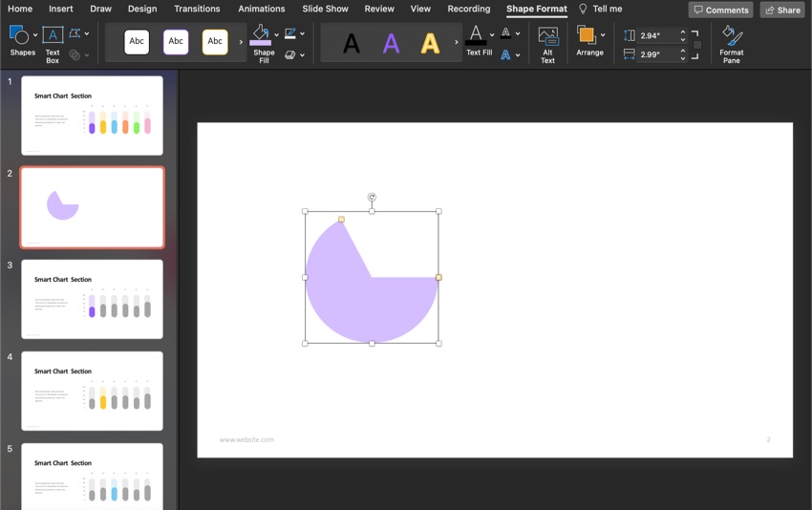The height and width of the screenshot is (510, 812).
Task: Click the Comments button
Action: (720, 10)
